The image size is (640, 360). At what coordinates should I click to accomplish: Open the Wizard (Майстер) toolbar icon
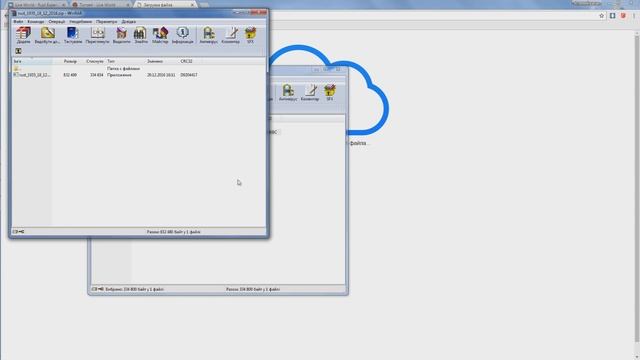[x=160, y=35]
